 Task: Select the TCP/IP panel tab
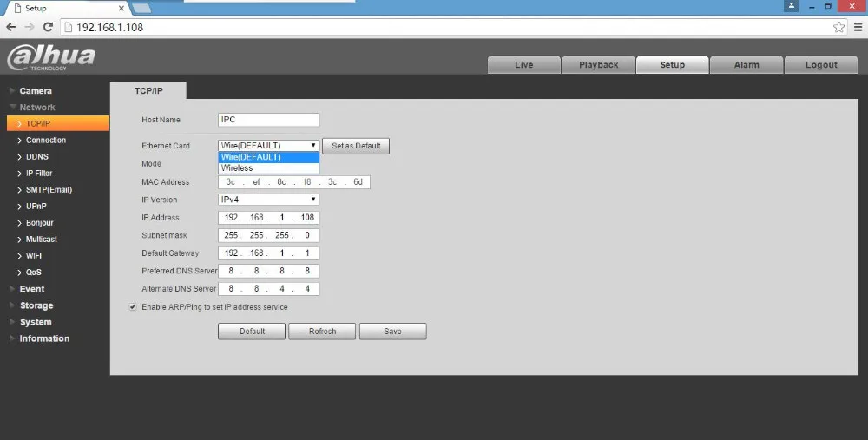pos(148,91)
